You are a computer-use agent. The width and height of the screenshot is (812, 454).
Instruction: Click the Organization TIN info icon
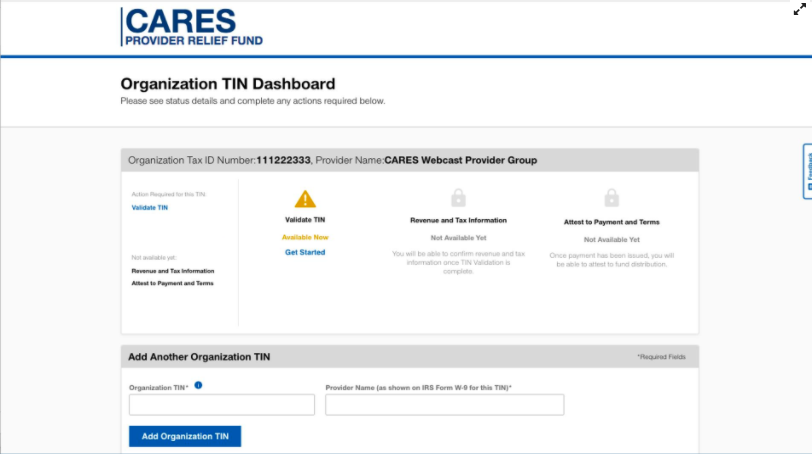coord(198,385)
